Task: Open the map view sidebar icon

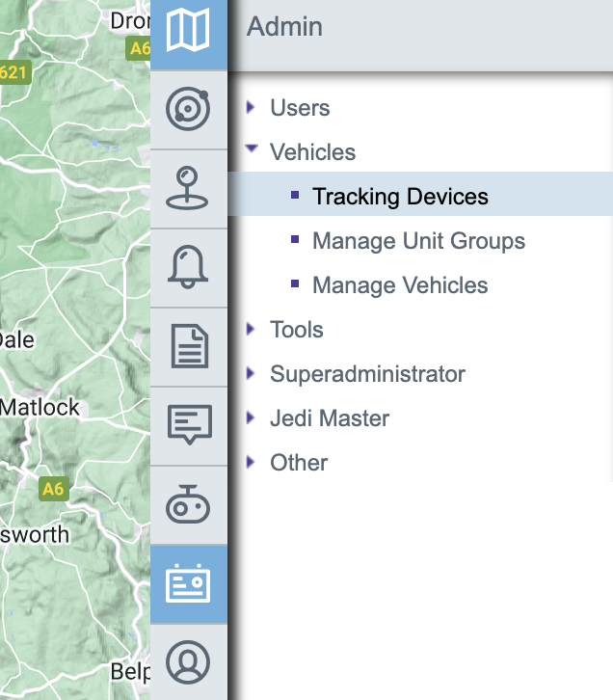Action: (188, 31)
